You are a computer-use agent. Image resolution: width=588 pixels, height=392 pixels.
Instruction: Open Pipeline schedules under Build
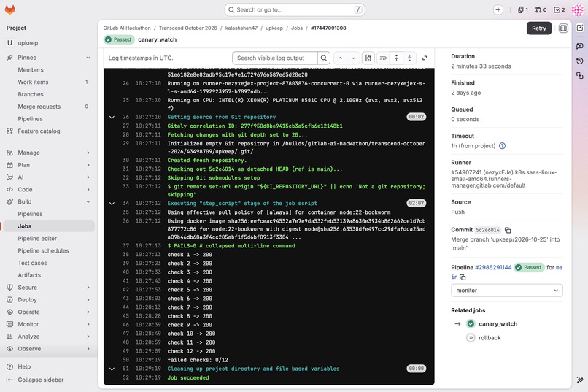(49, 250)
